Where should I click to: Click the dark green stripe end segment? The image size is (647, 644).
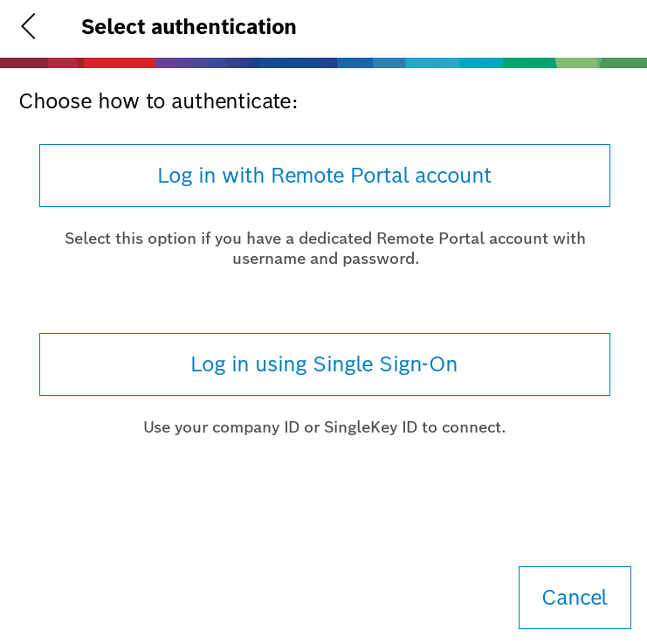[624, 63]
